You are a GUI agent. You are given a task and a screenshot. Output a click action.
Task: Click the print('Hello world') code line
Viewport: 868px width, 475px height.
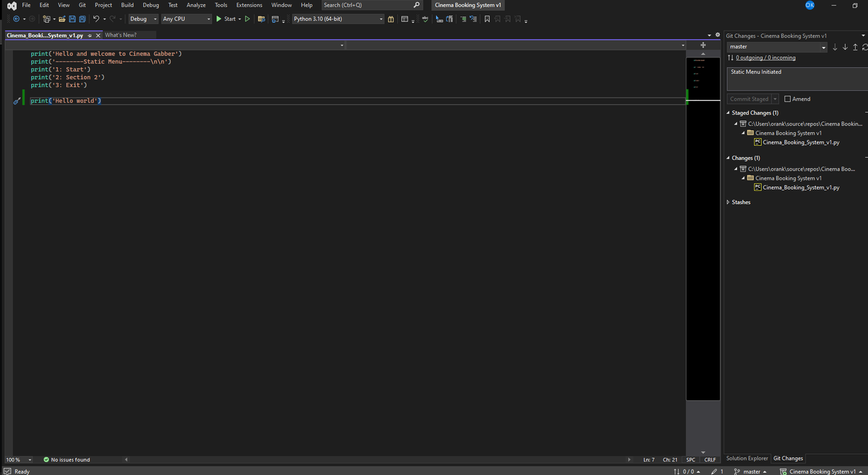click(66, 100)
